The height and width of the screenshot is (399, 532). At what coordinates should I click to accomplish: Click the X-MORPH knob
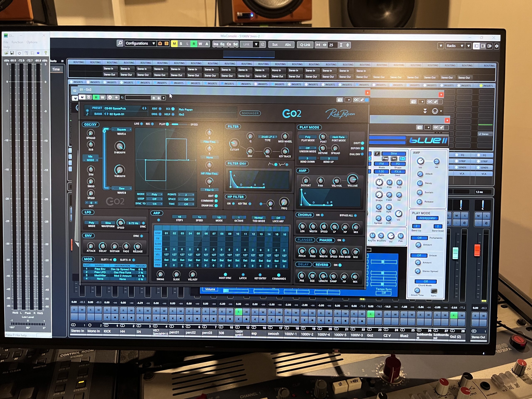pyautogui.click(x=119, y=146)
